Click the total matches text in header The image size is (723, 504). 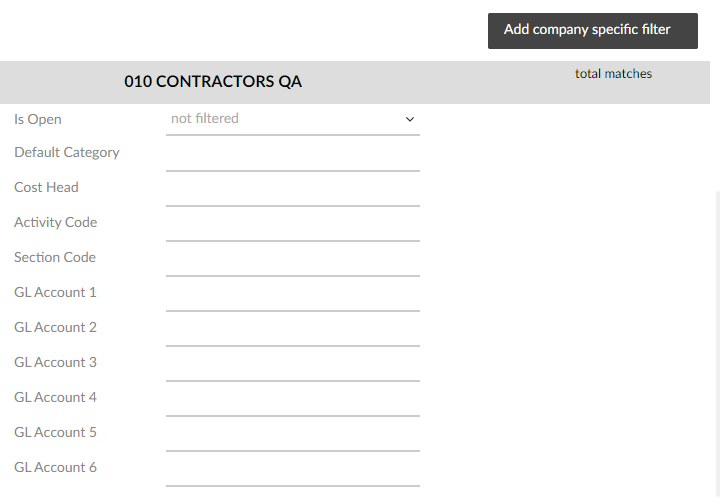(613, 74)
